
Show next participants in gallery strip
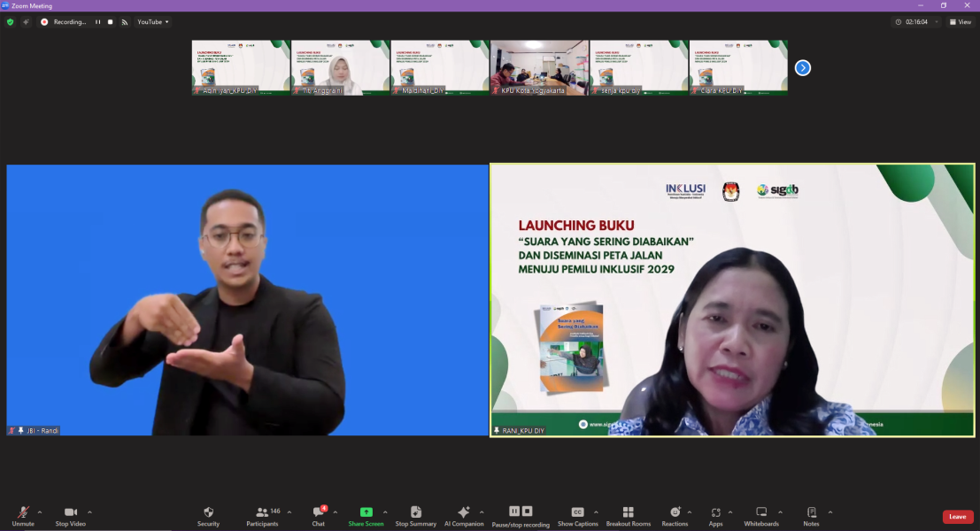click(x=802, y=68)
